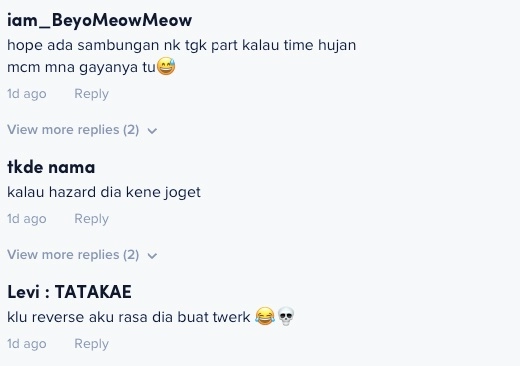Select the comment "klu reverse aku rasa dia buat twerk"
The image size is (520, 366).
(x=129, y=317)
